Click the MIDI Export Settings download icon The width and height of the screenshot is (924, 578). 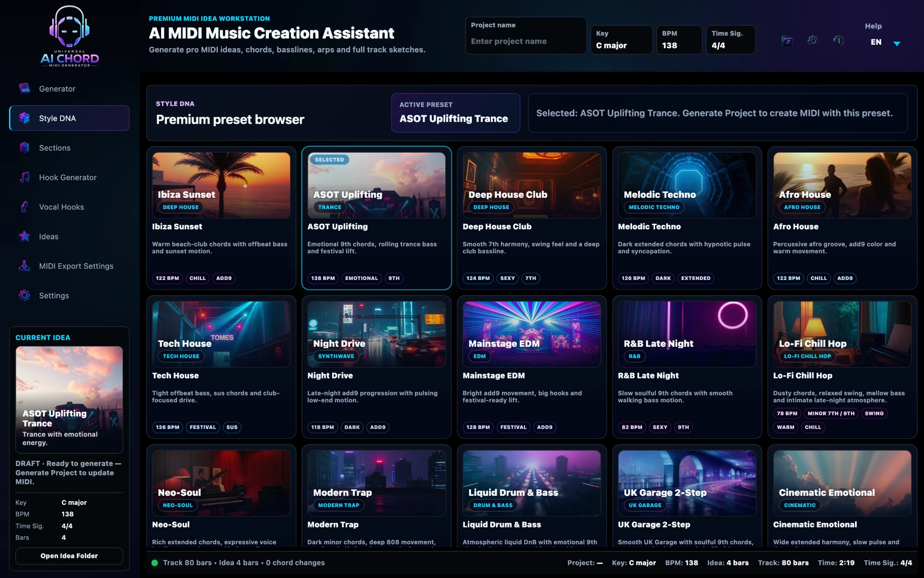pyautogui.click(x=24, y=266)
